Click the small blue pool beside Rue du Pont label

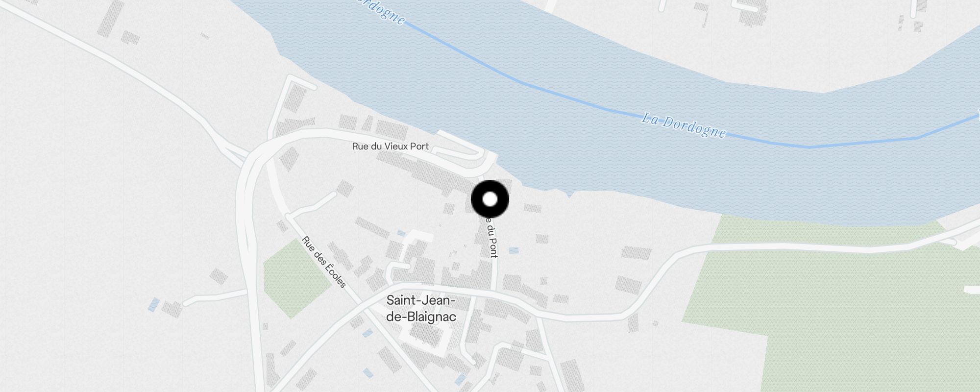(x=513, y=250)
